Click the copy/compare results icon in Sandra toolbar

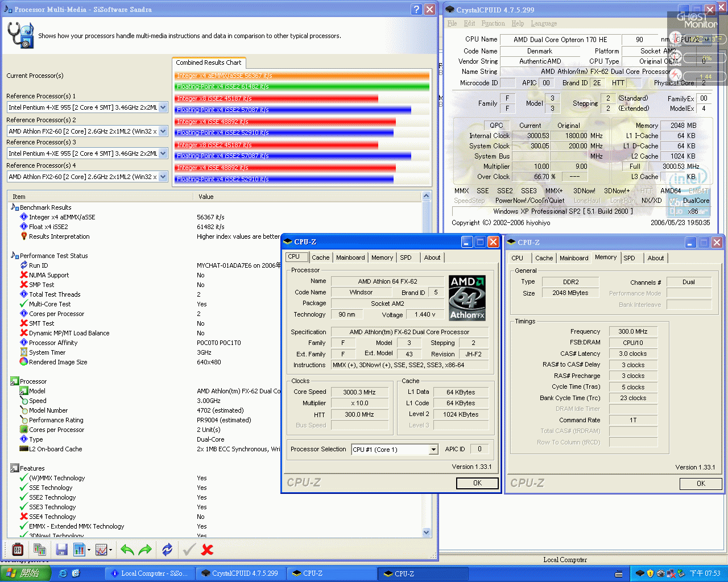tap(39, 550)
